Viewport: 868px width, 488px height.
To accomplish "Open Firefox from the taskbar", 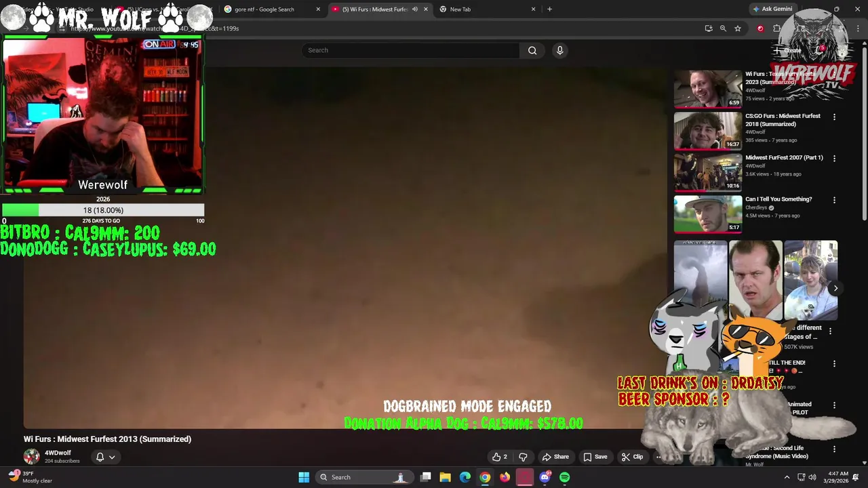I will pyautogui.click(x=505, y=477).
